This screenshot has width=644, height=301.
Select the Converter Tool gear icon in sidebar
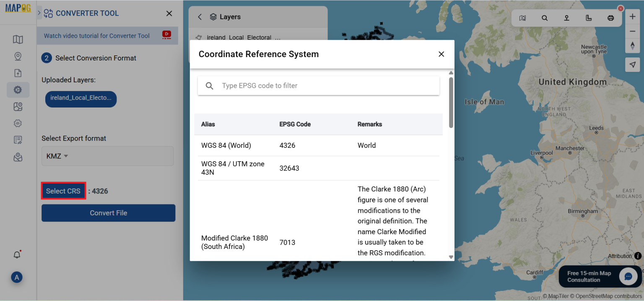(18, 89)
